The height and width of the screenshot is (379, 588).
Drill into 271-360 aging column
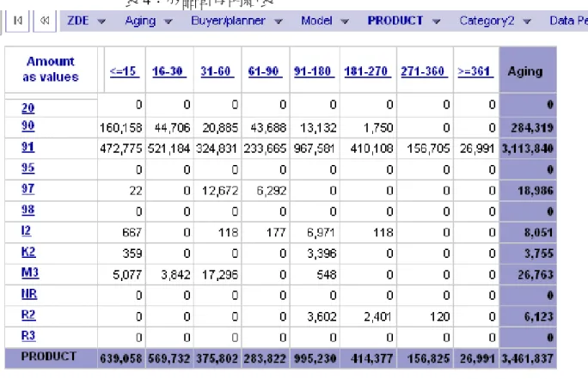[424, 71]
